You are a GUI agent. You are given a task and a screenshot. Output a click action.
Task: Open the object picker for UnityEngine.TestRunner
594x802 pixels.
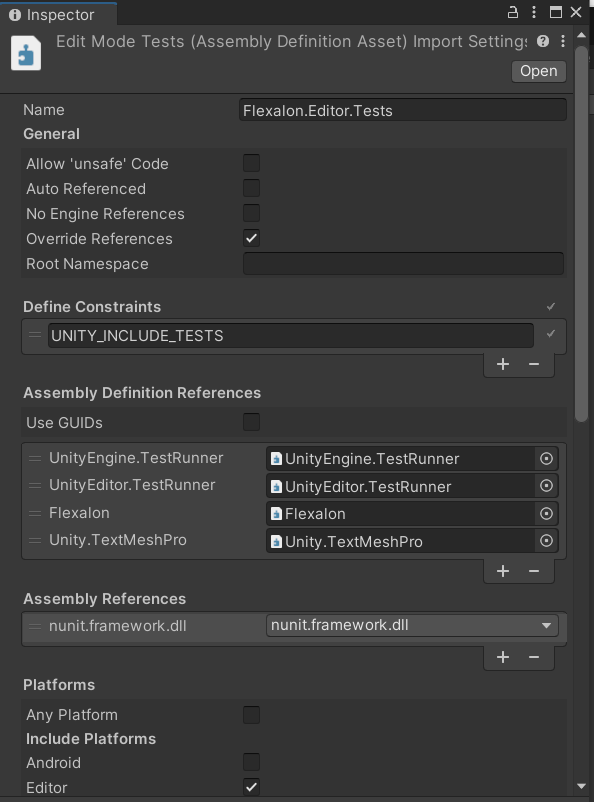pyautogui.click(x=546, y=458)
